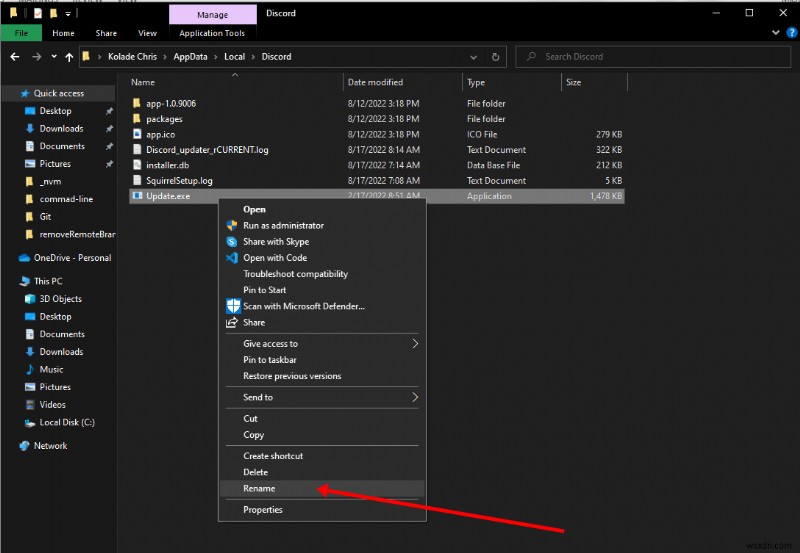Screen dimensions: 800x553
Task: Click Kolade Chris in the breadcrumb path
Action: tap(132, 57)
